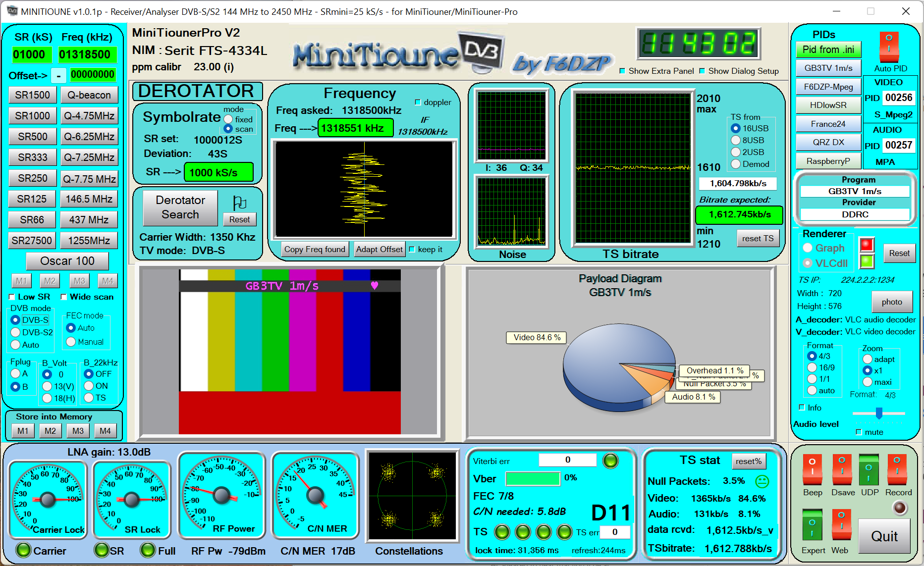924x566 pixels.
Task: Click the Carrier lock LED indicator
Action: pyautogui.click(x=23, y=550)
